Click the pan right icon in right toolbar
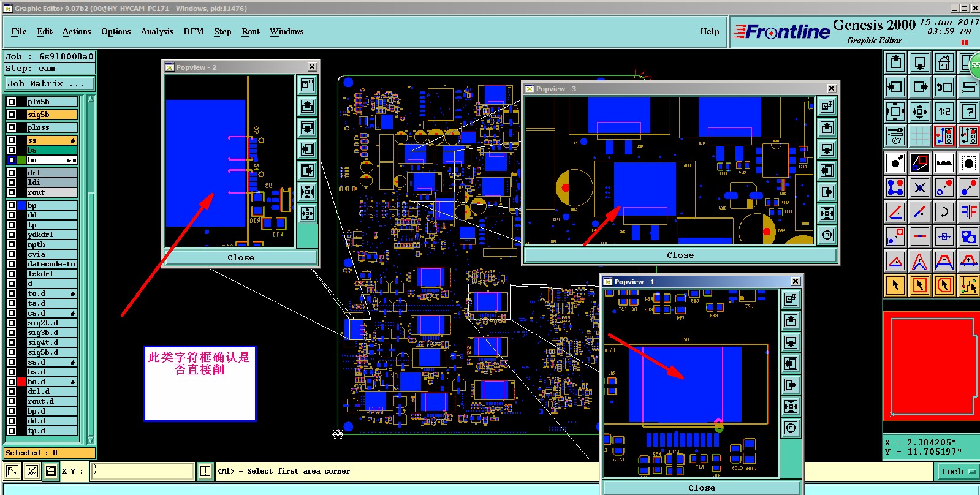Image resolution: width=980 pixels, height=495 pixels. tap(920, 87)
